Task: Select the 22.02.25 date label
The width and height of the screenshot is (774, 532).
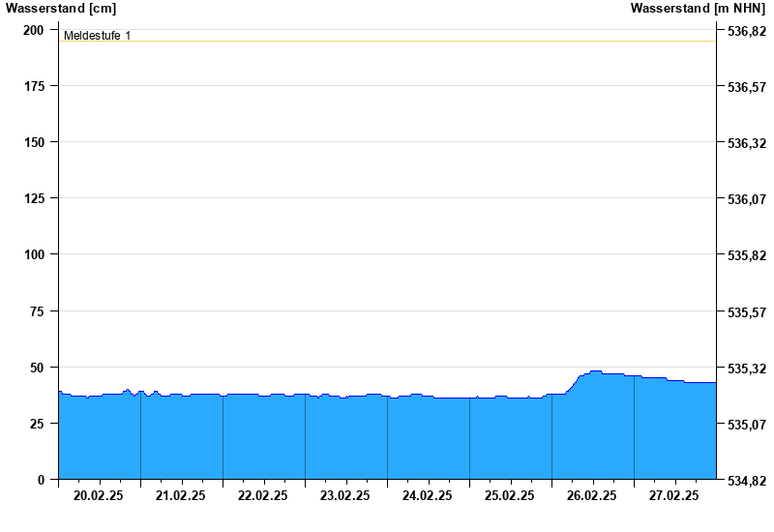Action: pos(263,496)
